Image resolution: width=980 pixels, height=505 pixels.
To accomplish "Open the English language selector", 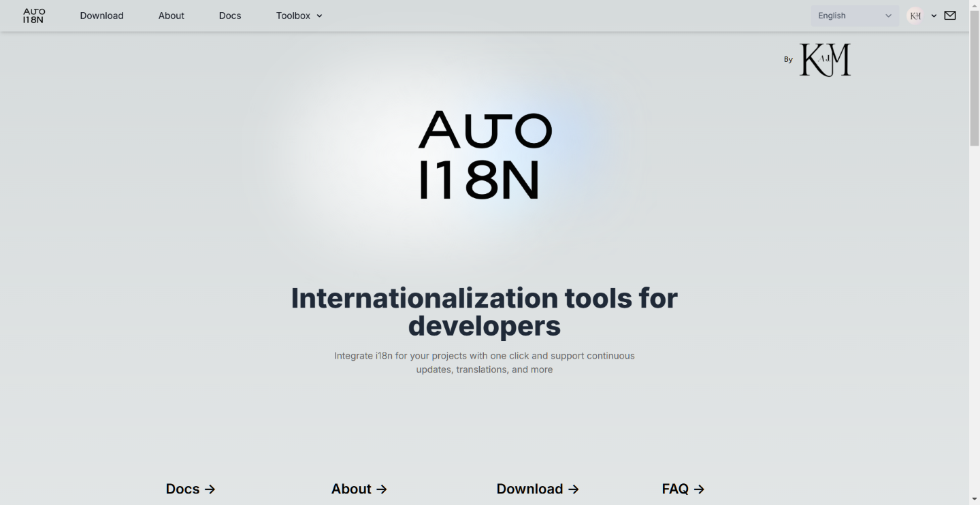I will (854, 15).
